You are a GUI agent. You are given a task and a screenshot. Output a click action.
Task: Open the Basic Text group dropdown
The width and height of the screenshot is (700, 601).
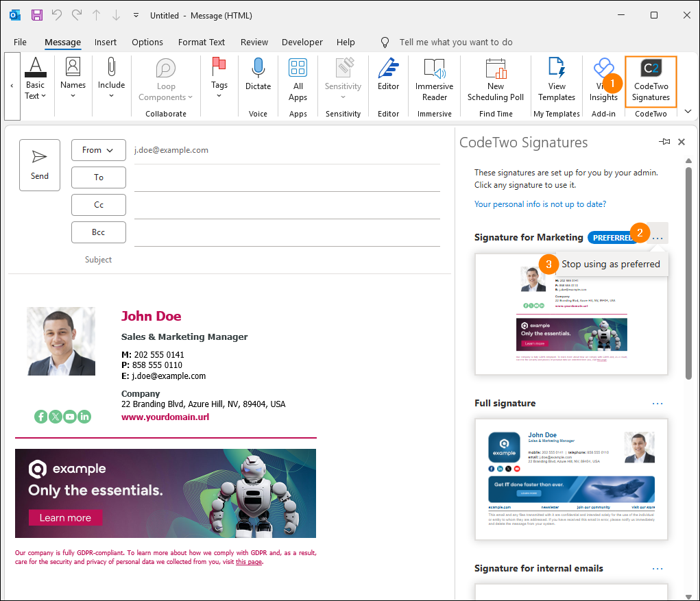35,79
